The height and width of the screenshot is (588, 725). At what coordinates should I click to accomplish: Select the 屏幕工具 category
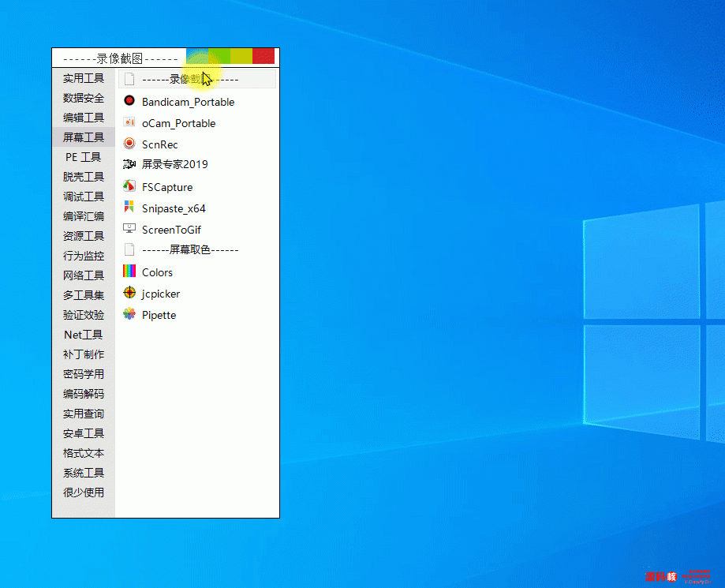[84, 137]
